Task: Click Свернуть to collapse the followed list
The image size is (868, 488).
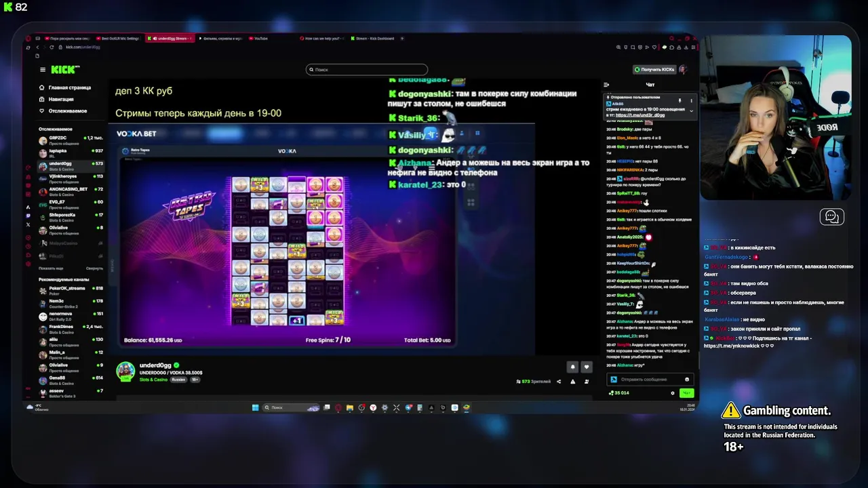Action: click(95, 268)
